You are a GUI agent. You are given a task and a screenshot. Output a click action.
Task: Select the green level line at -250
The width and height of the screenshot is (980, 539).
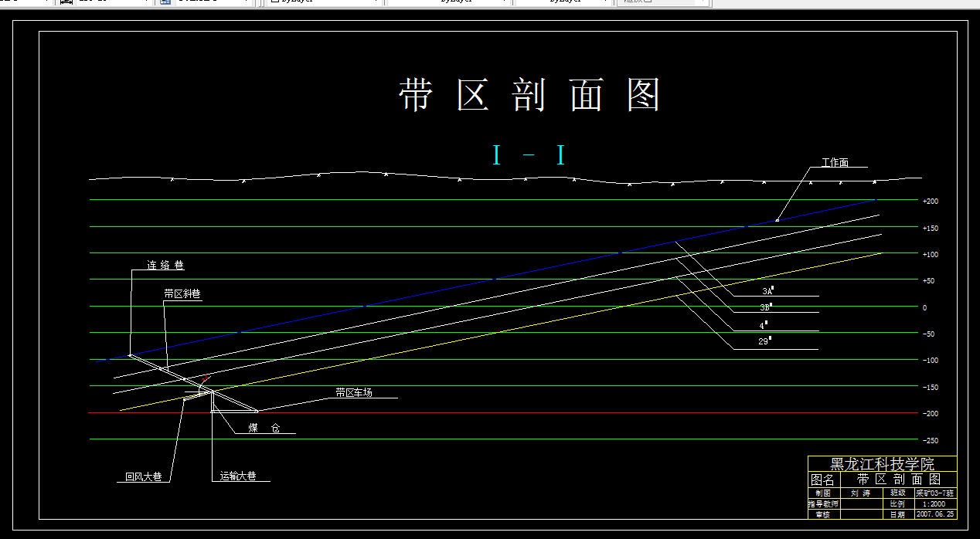504,439
